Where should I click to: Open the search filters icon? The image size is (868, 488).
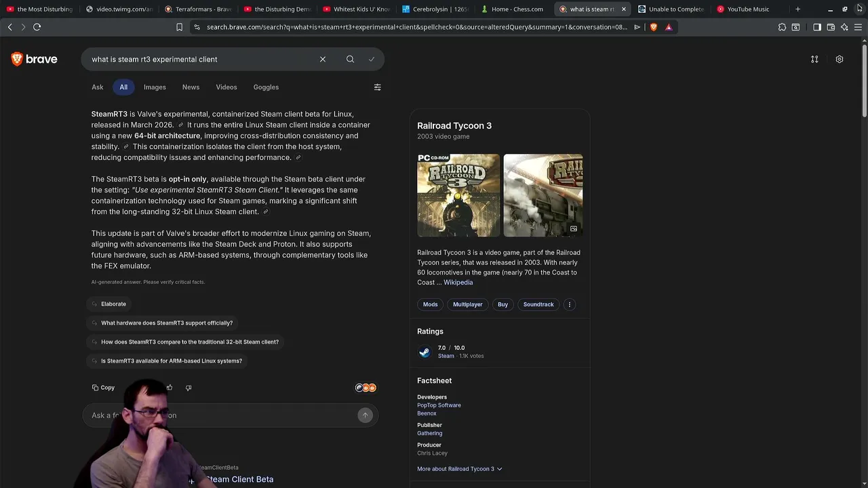click(378, 87)
